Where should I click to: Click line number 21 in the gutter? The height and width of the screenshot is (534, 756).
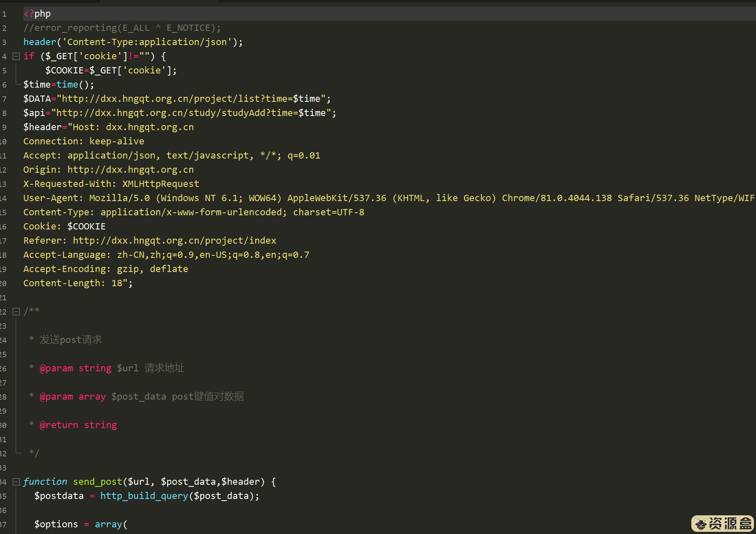coord(3,297)
